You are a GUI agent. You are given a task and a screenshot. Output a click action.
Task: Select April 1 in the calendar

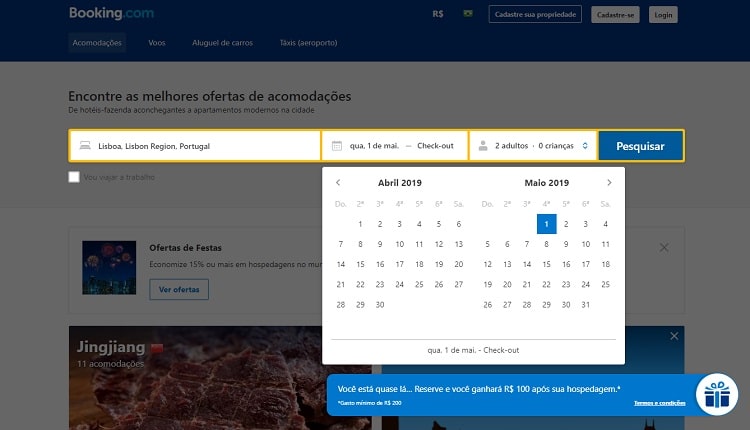pos(360,224)
